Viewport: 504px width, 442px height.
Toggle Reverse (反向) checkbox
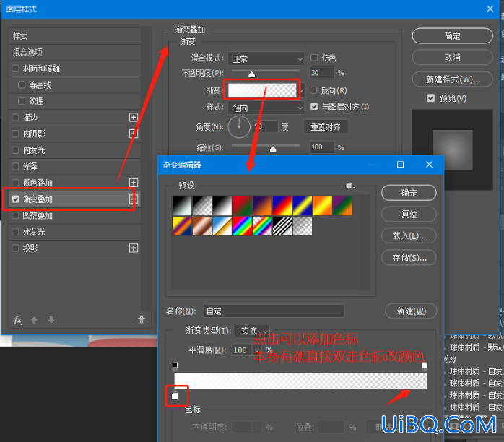pos(313,90)
